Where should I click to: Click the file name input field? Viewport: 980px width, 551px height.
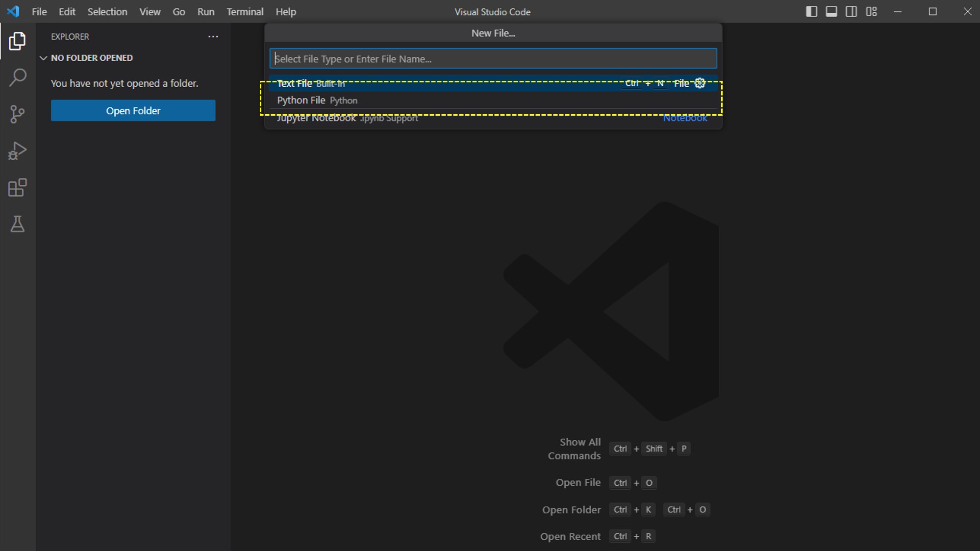(x=492, y=58)
